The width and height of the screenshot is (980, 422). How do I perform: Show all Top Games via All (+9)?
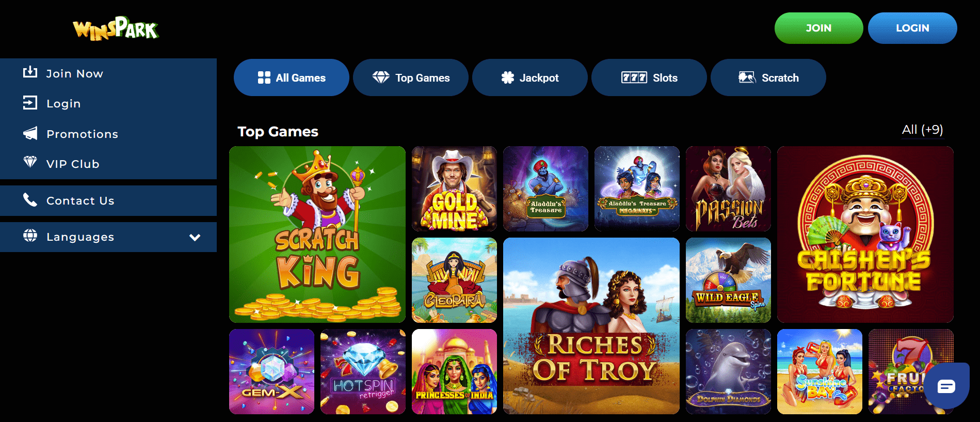click(x=922, y=130)
